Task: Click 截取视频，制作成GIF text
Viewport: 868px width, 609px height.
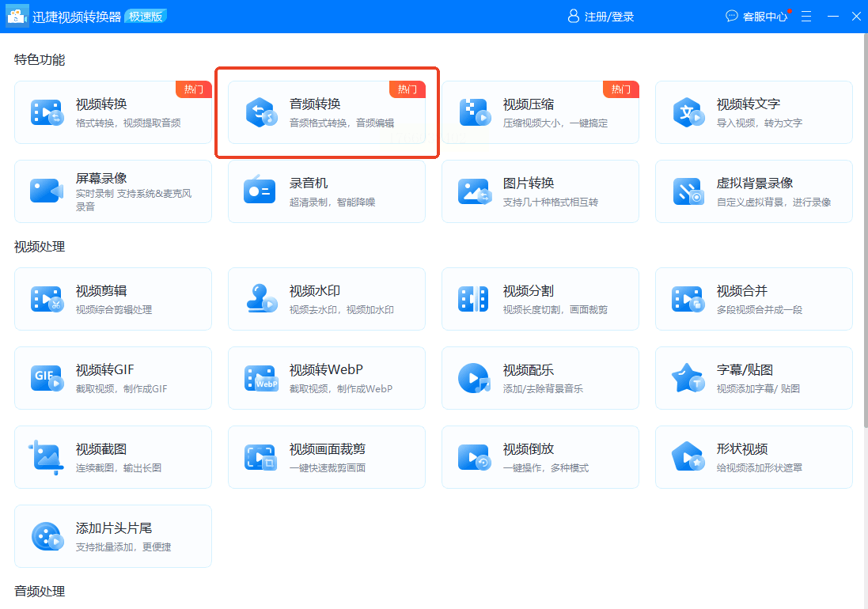Action: (x=121, y=389)
